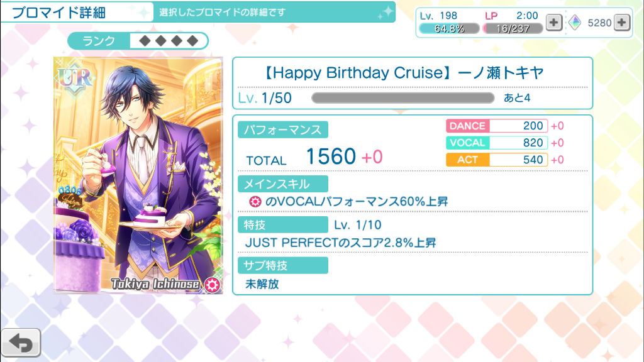Tap the prism gem icon
This screenshot has width=644, height=362.
pyautogui.click(x=575, y=22)
